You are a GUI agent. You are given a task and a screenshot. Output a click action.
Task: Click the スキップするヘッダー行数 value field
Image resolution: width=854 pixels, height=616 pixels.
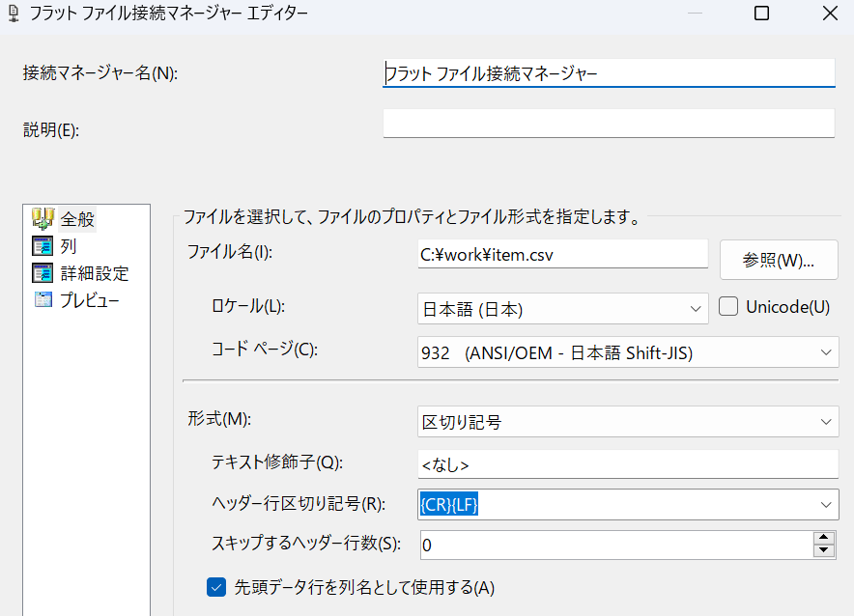click(616, 545)
